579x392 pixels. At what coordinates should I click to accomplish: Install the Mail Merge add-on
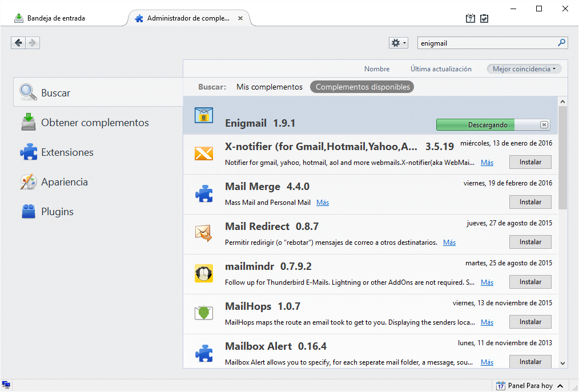point(530,202)
